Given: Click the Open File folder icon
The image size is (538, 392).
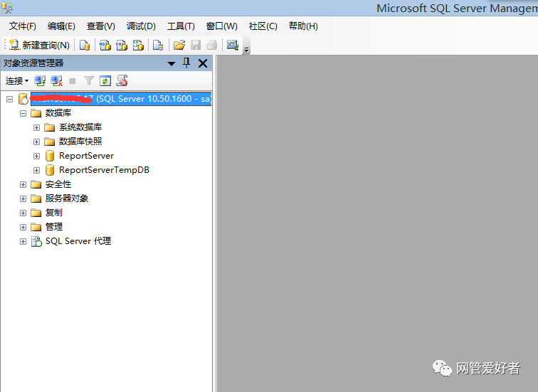Looking at the screenshot, I should 179,45.
